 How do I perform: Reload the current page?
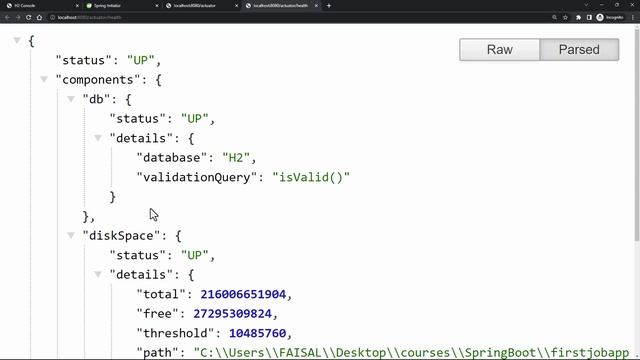[29, 18]
